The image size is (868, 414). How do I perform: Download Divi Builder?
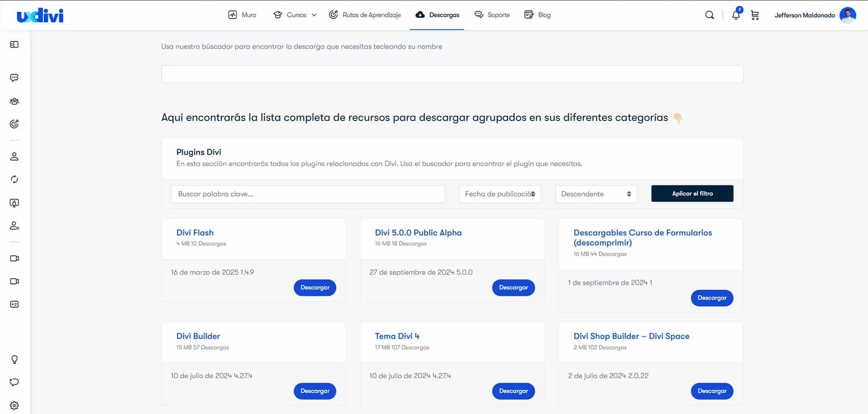click(x=315, y=391)
